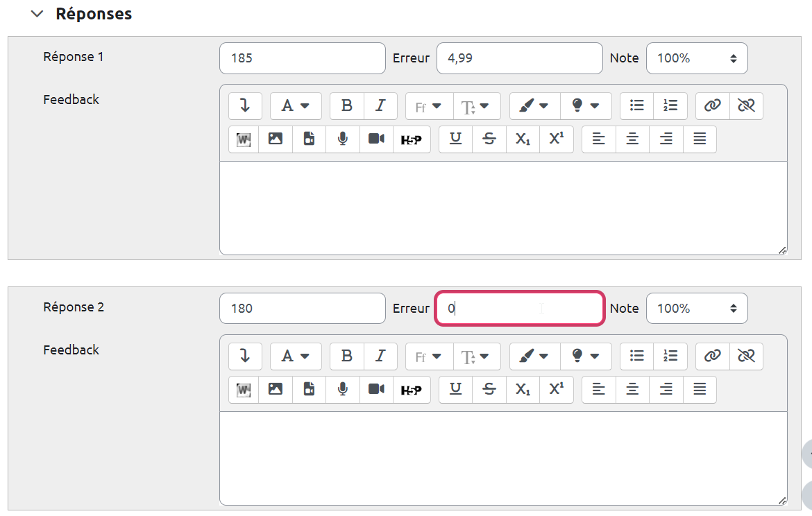
Task: Open Note dropdown for Réponse 2
Action: tap(697, 309)
